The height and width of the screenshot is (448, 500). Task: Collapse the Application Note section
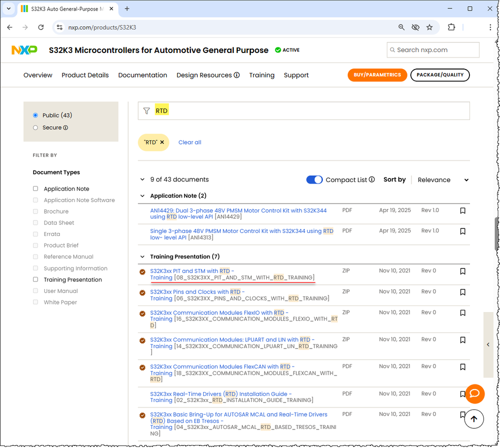tap(142, 195)
